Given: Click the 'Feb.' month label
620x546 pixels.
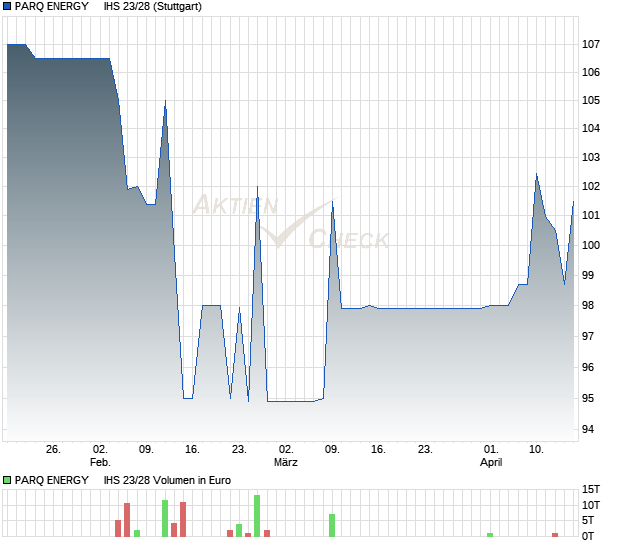Looking at the screenshot, I should point(100,462).
